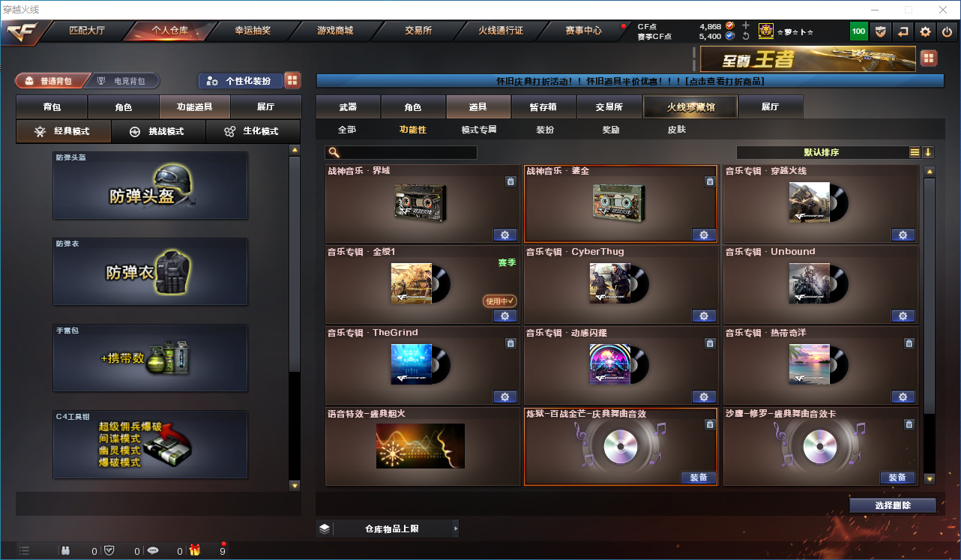Open the 幸运抽奖 tab

click(x=253, y=31)
